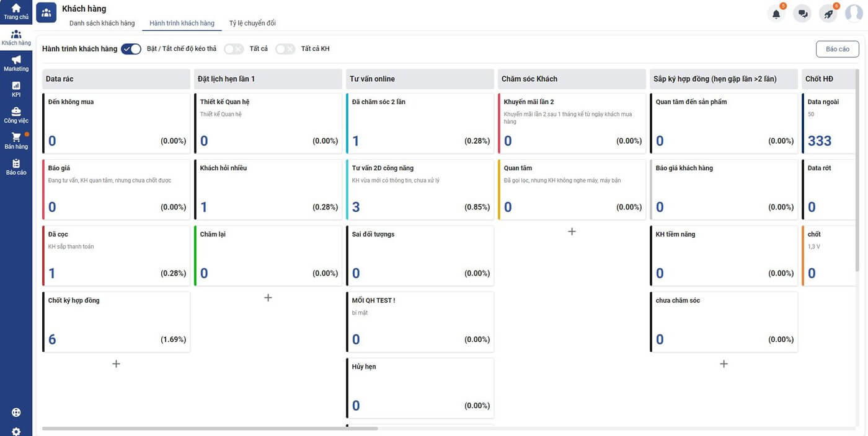Image resolution: width=868 pixels, height=436 pixels.
Task: Open the KPI chart icon in sidebar
Action: pyautogui.click(x=16, y=86)
